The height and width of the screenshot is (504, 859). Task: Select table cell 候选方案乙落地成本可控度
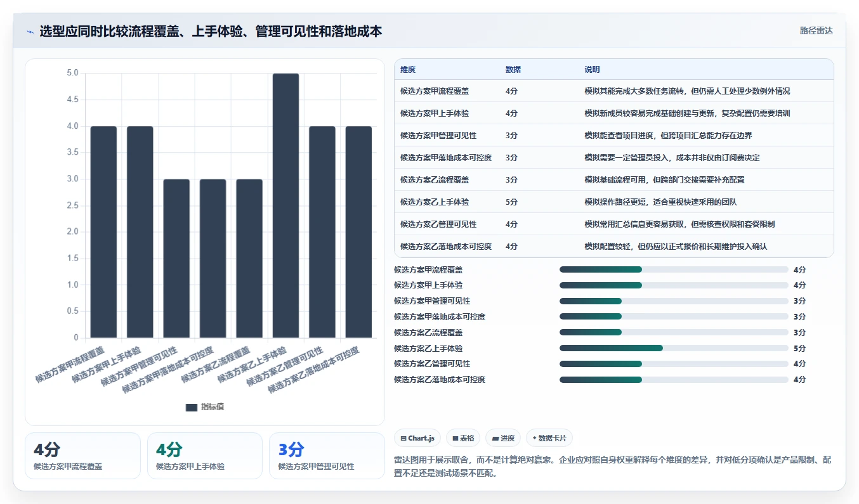pyautogui.click(x=446, y=247)
